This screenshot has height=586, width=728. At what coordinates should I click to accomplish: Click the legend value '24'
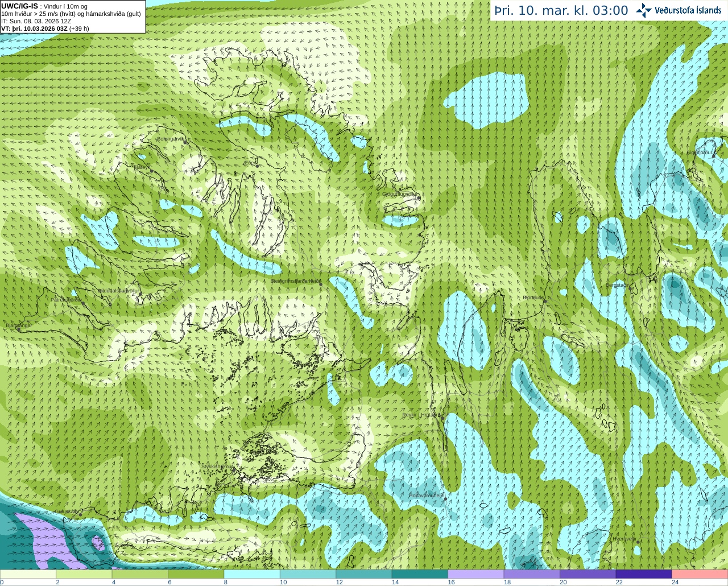point(675,583)
